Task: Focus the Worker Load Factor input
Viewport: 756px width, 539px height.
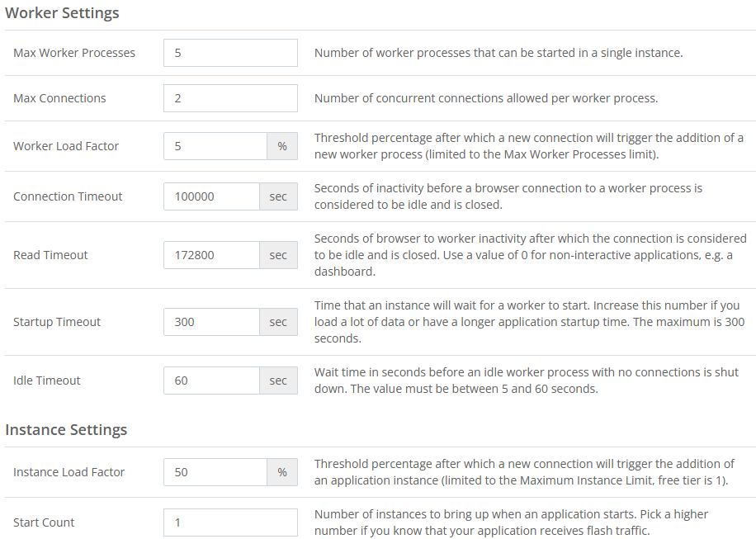Action: click(215, 146)
